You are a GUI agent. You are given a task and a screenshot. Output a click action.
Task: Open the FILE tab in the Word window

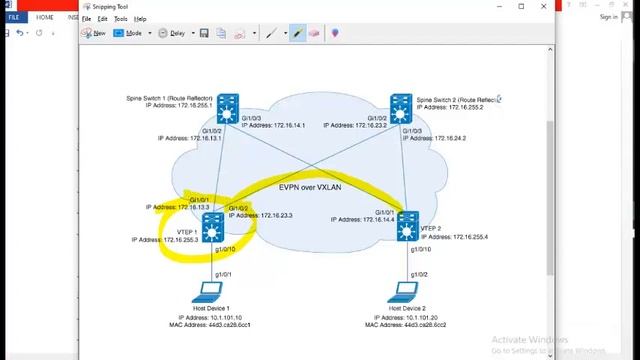click(14, 18)
